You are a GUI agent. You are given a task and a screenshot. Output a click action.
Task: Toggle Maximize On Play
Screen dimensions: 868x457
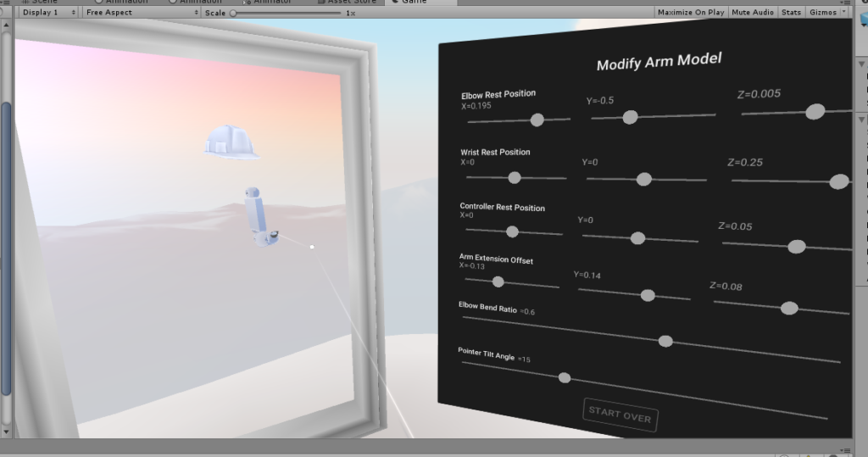click(x=691, y=12)
